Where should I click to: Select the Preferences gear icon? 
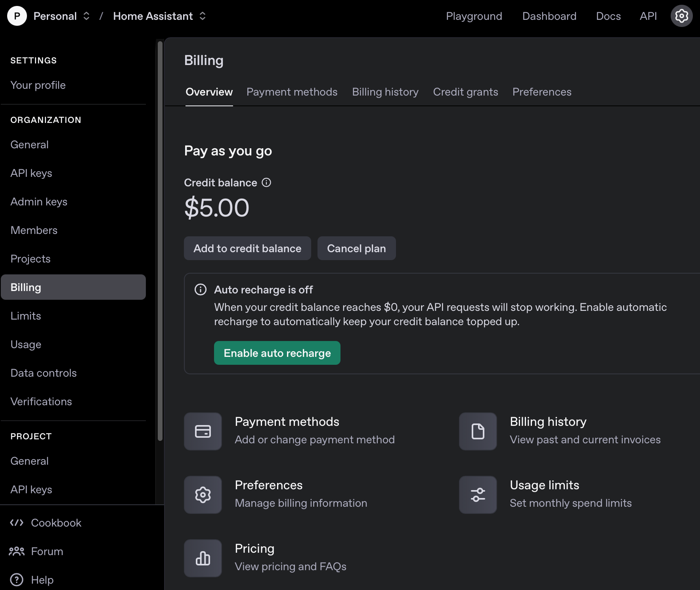[x=203, y=494]
